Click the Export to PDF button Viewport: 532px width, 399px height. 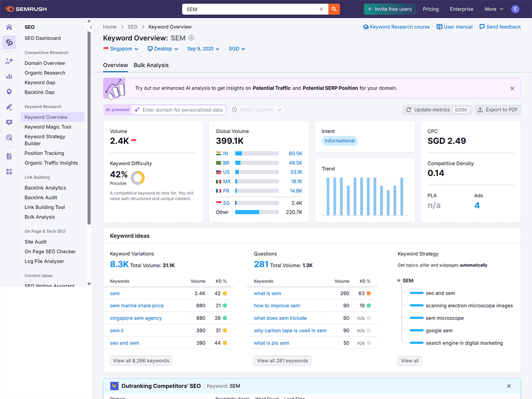pyautogui.click(x=497, y=110)
